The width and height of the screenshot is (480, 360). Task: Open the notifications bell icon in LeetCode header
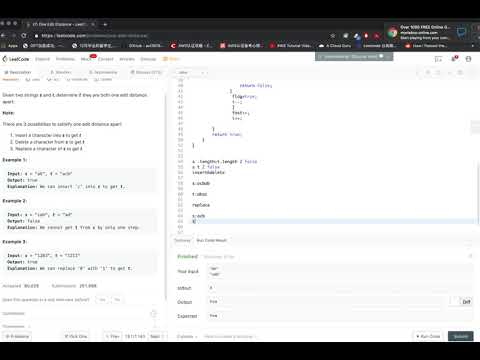454,59
